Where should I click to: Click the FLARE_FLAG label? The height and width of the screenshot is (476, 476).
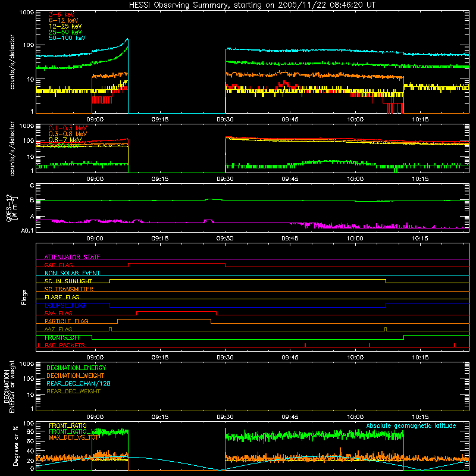(62, 297)
